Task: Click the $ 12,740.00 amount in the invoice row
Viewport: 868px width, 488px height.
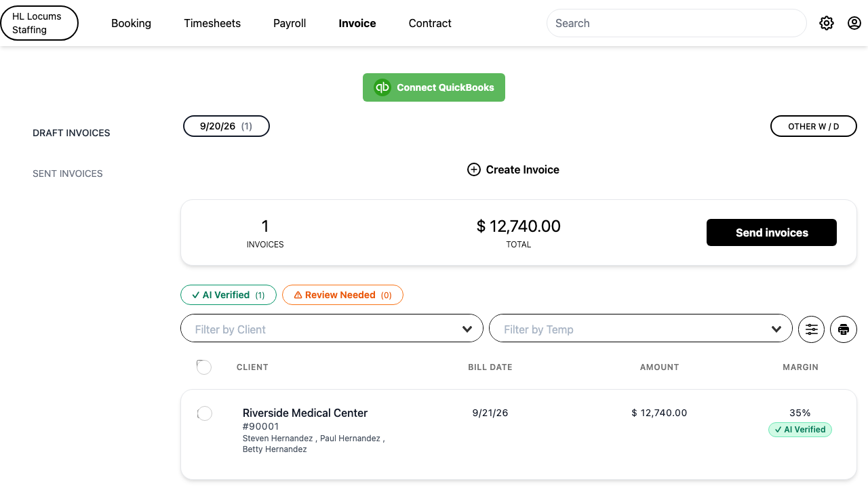Action: (659, 413)
